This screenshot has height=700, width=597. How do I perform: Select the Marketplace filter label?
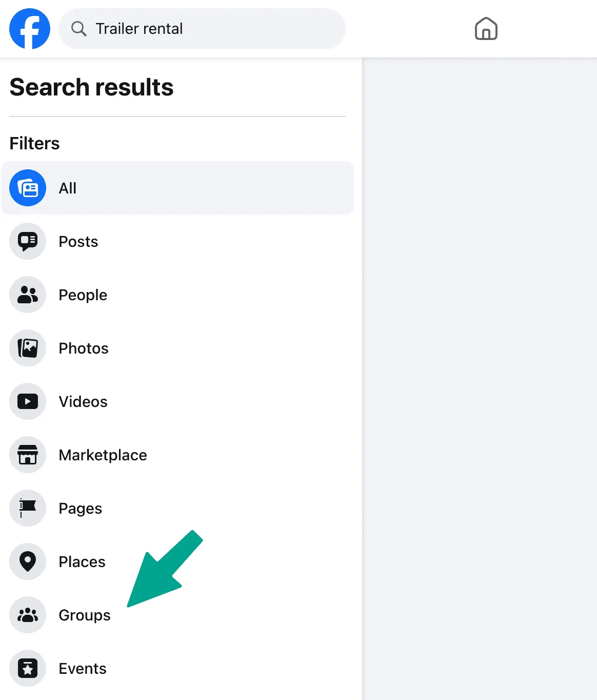pyautogui.click(x=103, y=455)
